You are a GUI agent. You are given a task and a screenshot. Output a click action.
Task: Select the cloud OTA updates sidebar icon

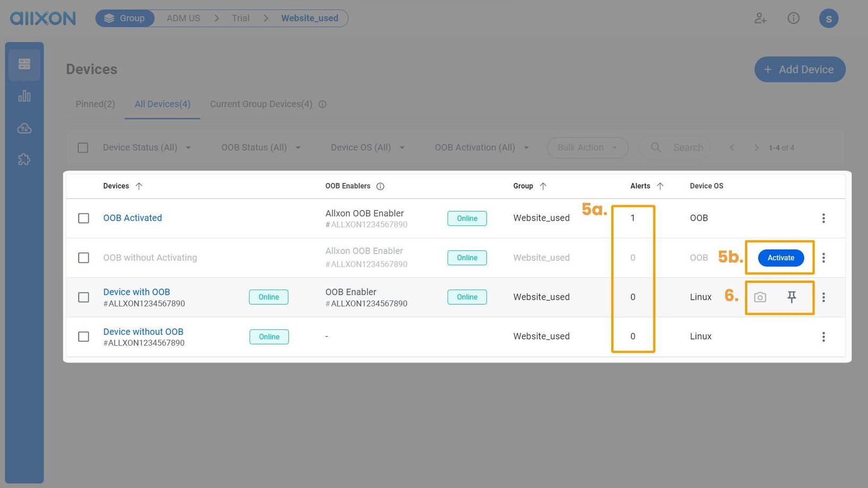tap(24, 128)
